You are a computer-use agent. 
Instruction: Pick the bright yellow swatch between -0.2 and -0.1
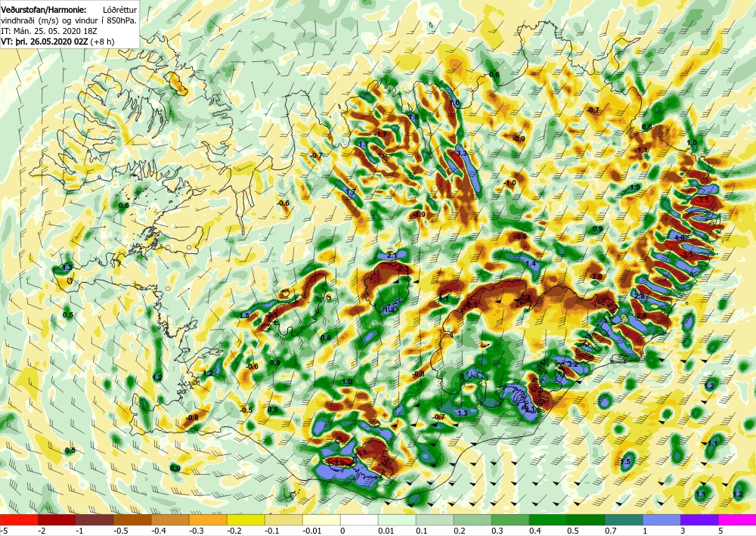coord(246,520)
